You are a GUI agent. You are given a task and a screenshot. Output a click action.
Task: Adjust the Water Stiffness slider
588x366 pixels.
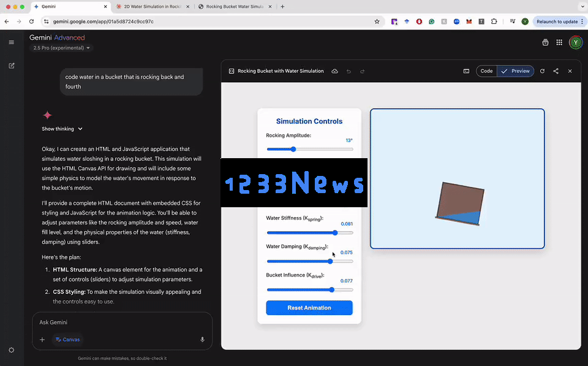click(x=310, y=233)
